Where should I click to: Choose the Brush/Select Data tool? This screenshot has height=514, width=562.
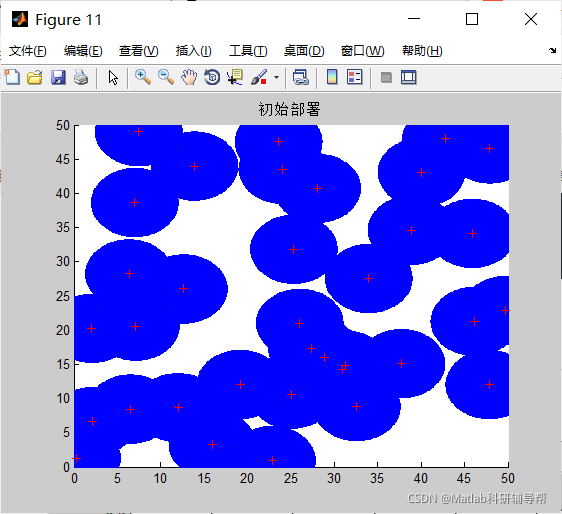coord(259,77)
